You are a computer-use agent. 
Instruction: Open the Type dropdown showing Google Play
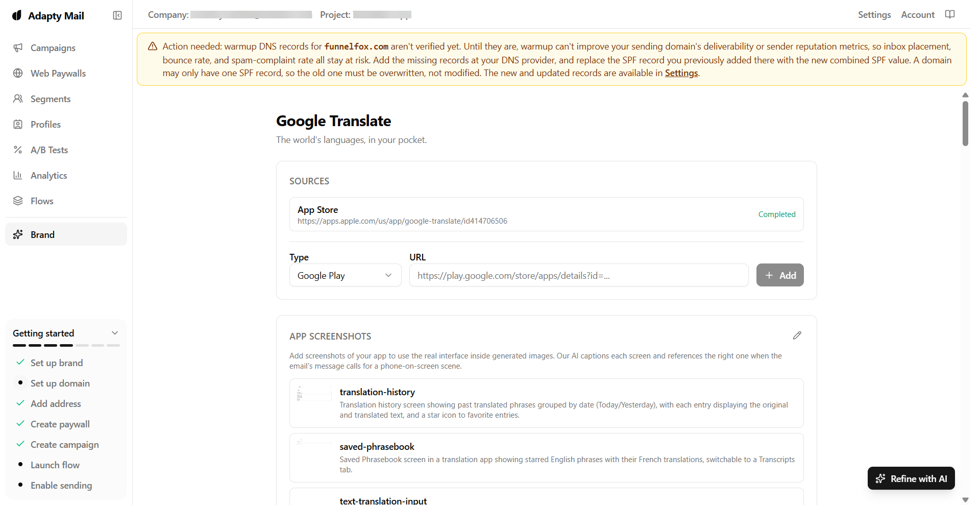[346, 275]
